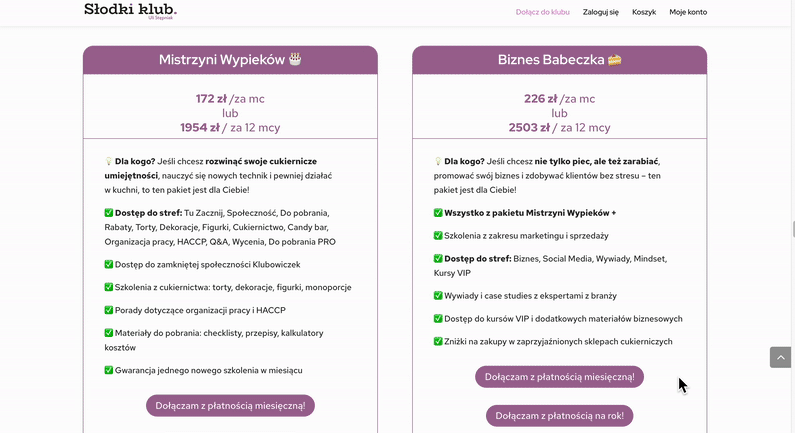Click the checkmark beside "Dostęp do zamkniętej społeczności"

[x=109, y=265]
